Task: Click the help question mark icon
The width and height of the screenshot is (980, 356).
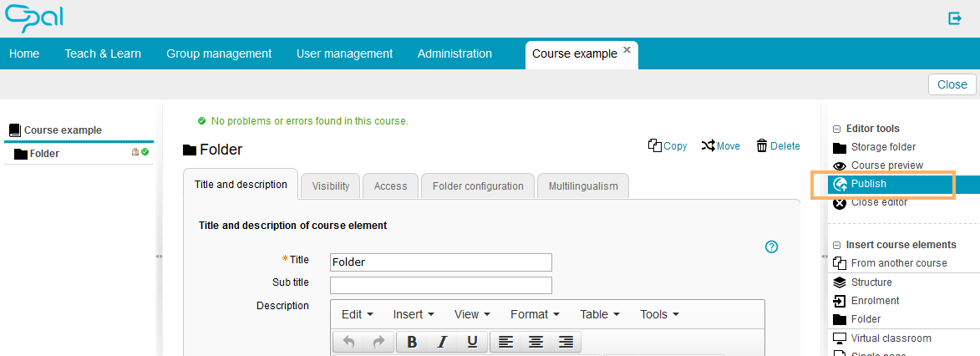Action: 772,247
